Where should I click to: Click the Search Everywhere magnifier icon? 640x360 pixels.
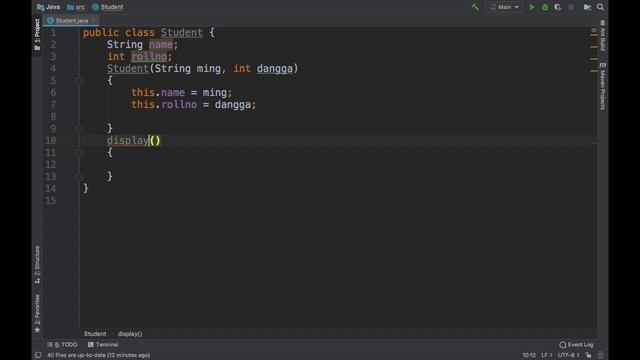click(600, 7)
